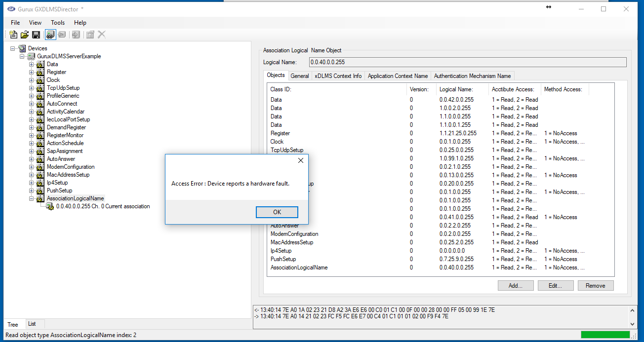Click the Logical Name input field

[468, 62]
